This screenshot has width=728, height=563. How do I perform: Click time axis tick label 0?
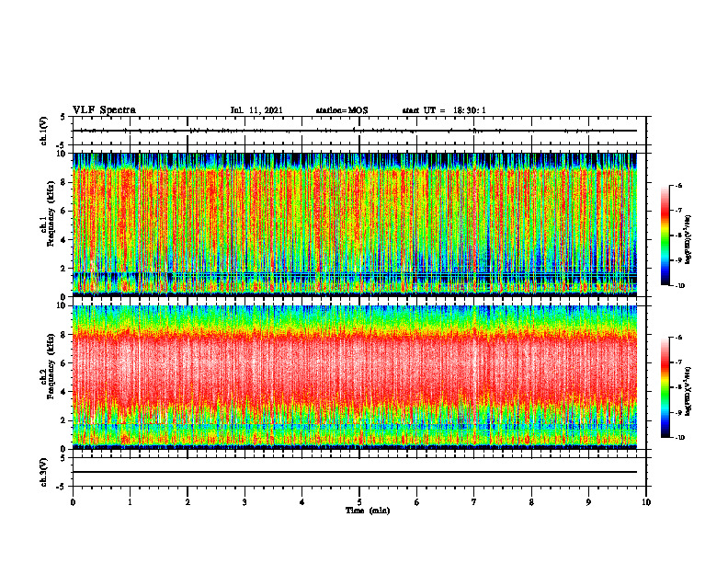(73, 502)
